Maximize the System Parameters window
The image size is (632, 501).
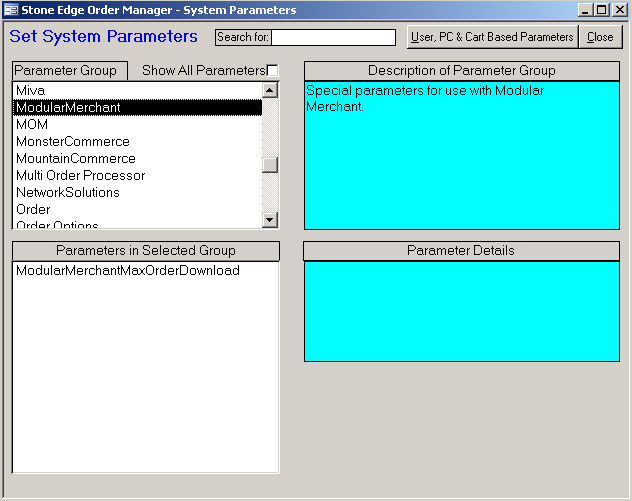pyautogui.click(x=601, y=10)
